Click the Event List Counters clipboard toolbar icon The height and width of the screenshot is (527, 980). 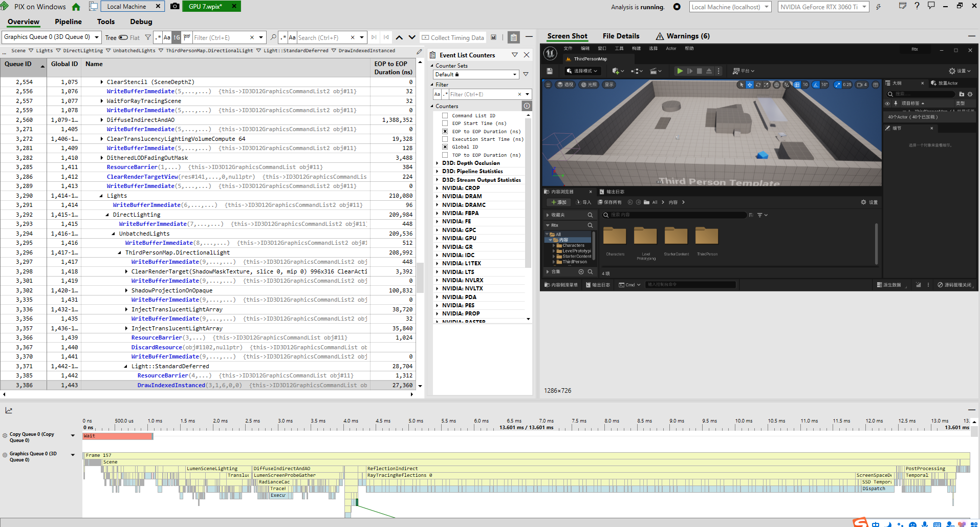[514, 37]
